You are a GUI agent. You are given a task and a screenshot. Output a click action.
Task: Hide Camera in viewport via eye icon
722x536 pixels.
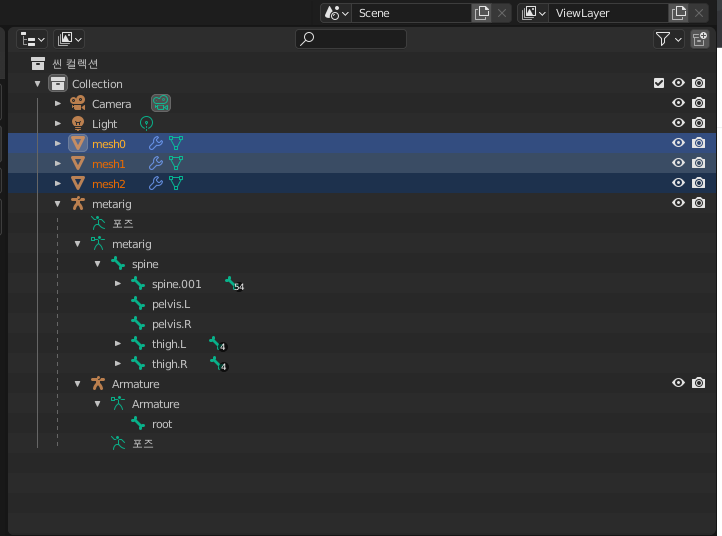(678, 103)
